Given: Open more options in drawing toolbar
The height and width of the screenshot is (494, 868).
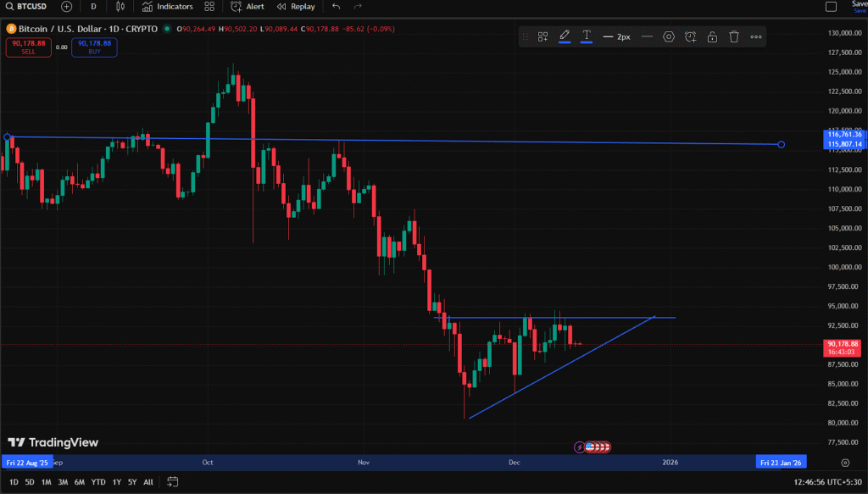Looking at the screenshot, I should [756, 36].
